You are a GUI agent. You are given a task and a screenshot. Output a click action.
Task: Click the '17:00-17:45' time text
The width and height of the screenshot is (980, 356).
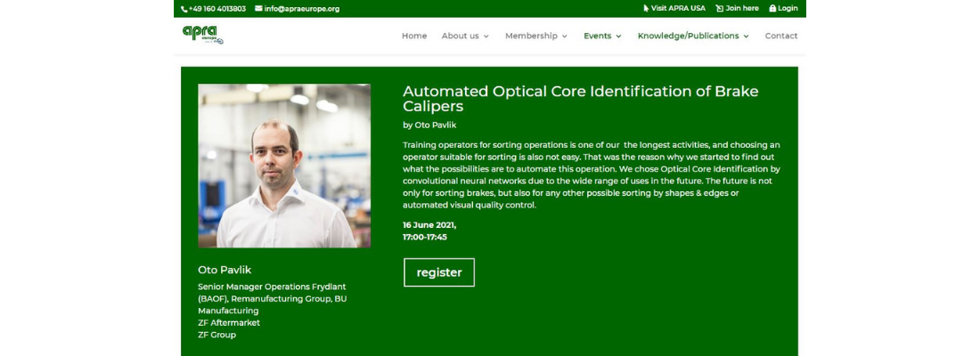[x=425, y=238]
